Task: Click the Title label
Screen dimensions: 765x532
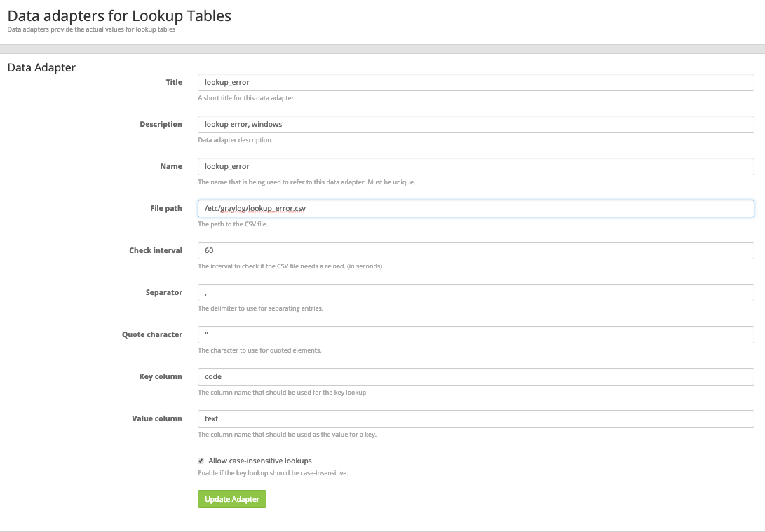Action: (x=174, y=82)
